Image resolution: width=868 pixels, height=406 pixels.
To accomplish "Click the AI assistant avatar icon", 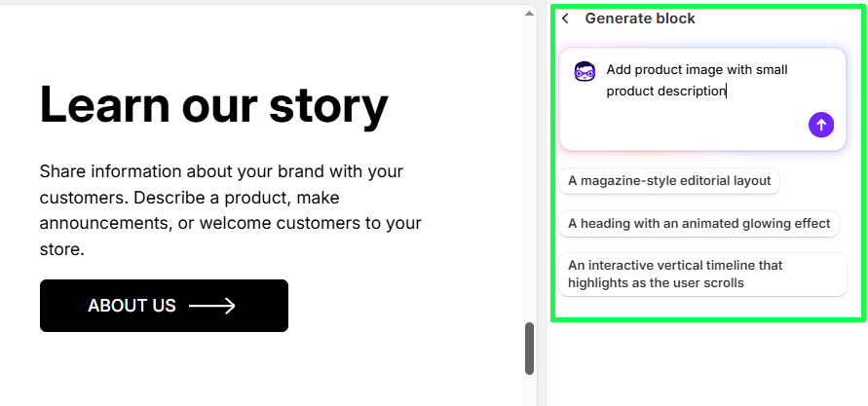I will click(x=585, y=71).
